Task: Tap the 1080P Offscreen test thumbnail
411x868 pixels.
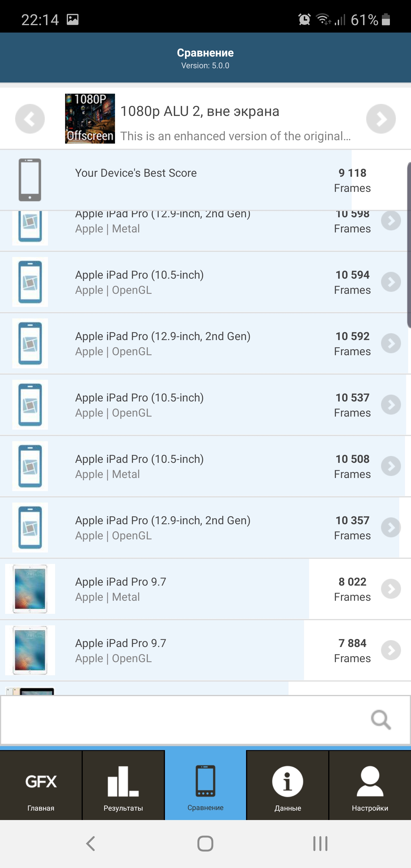Action: click(90, 118)
